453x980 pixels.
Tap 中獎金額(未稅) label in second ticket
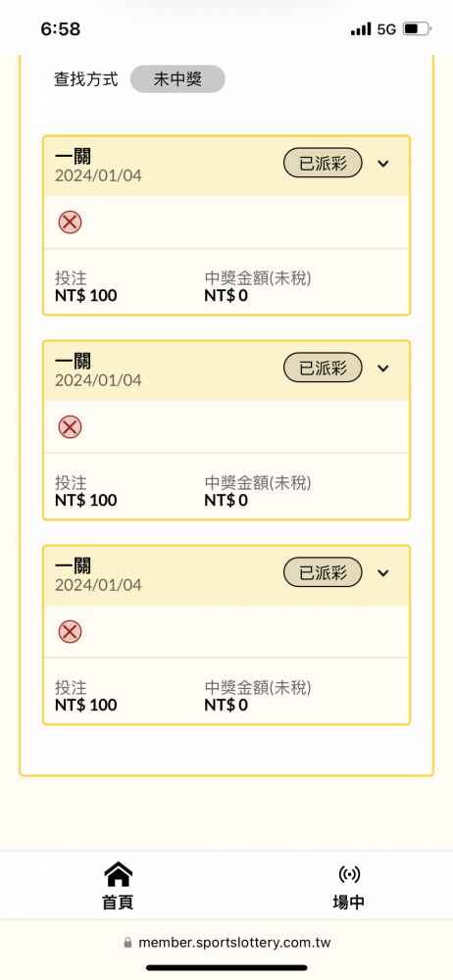coord(258,483)
